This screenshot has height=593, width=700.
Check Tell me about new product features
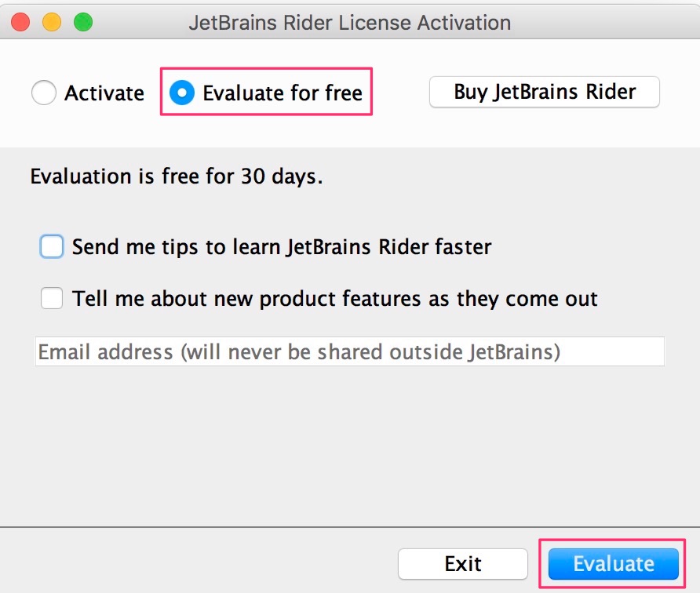(x=51, y=298)
